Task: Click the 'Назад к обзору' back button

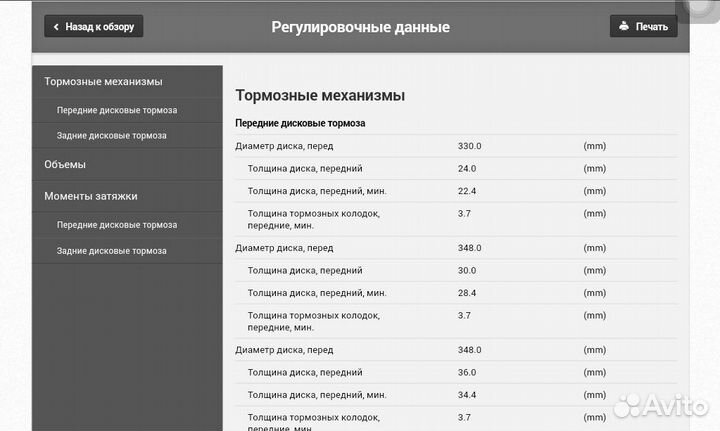Action: click(x=94, y=26)
